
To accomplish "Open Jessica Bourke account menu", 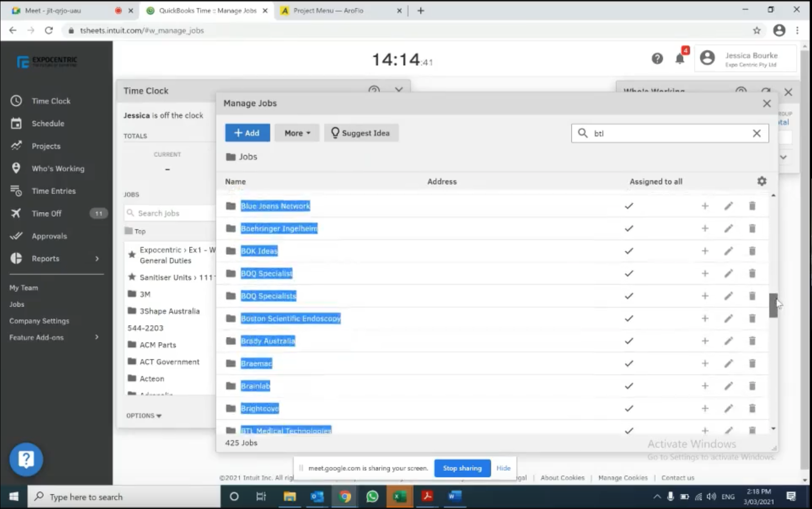I will tap(745, 58).
